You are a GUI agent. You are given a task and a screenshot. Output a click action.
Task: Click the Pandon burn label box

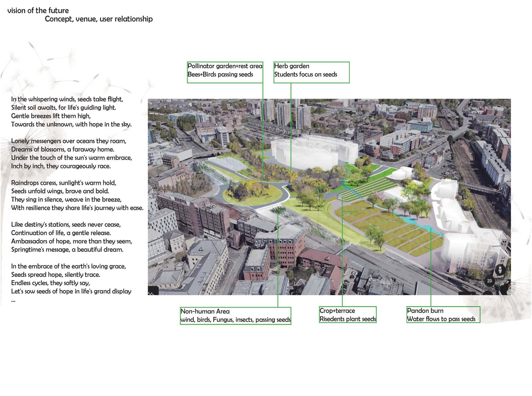point(443,315)
